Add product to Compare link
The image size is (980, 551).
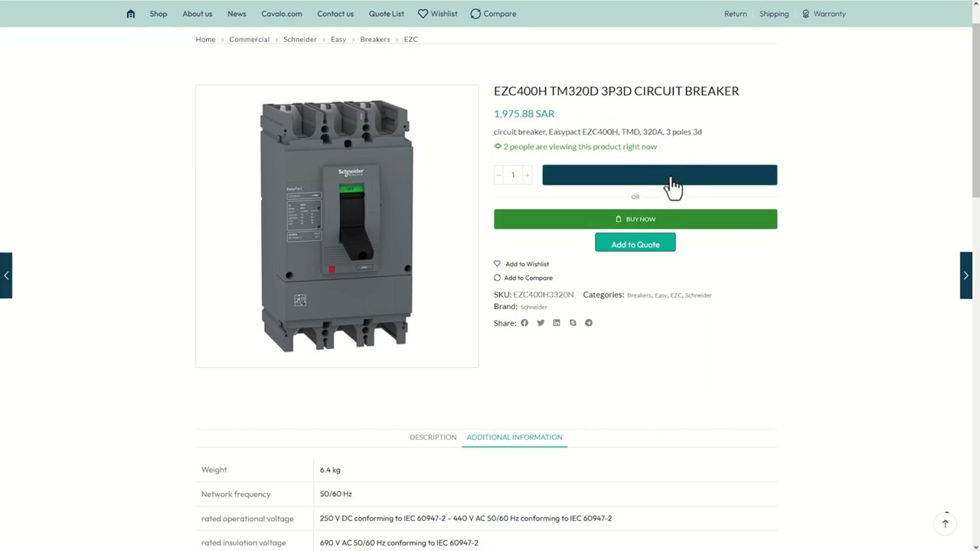[523, 278]
